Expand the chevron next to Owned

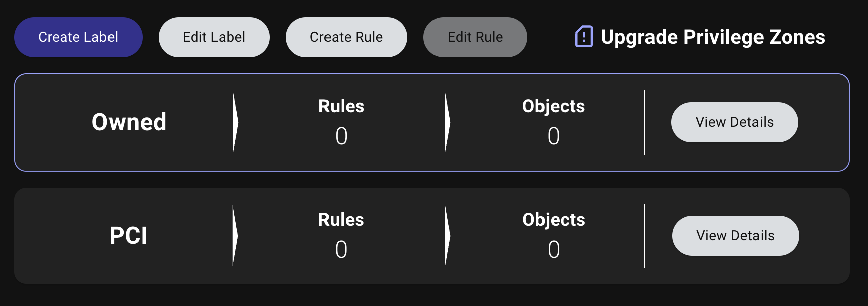pos(235,122)
